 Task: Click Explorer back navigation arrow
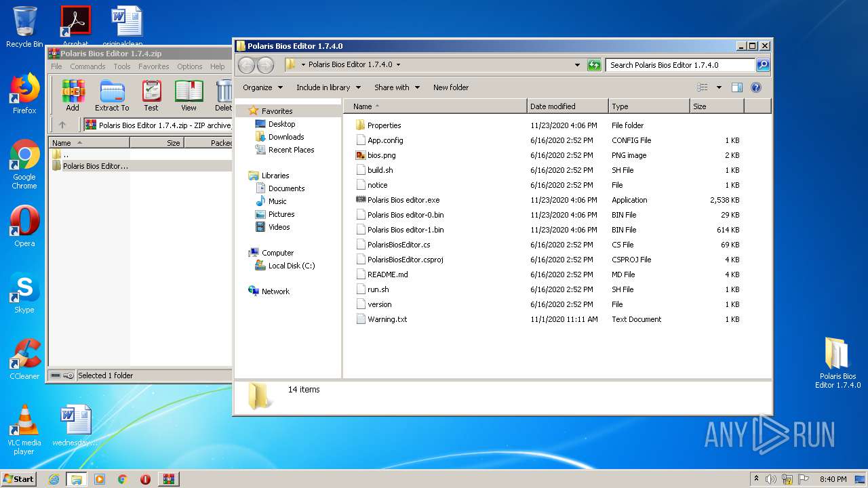point(246,65)
